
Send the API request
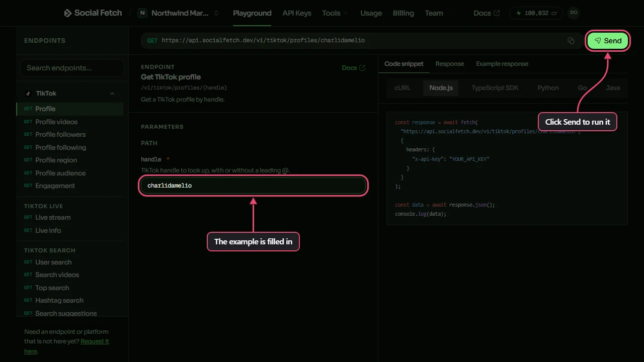pyautogui.click(x=608, y=41)
